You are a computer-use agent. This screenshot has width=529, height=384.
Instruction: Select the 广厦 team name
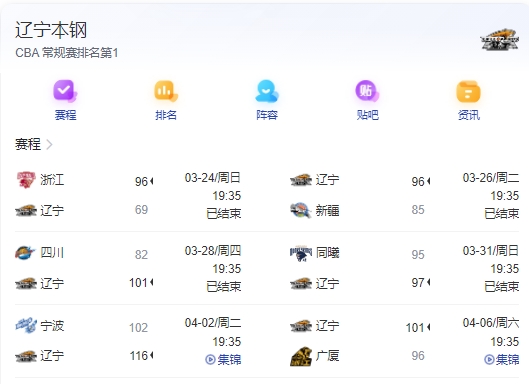point(327,356)
